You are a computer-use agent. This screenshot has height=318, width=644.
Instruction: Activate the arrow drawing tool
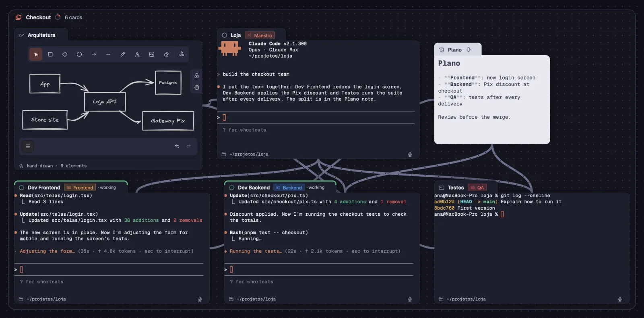click(x=94, y=54)
